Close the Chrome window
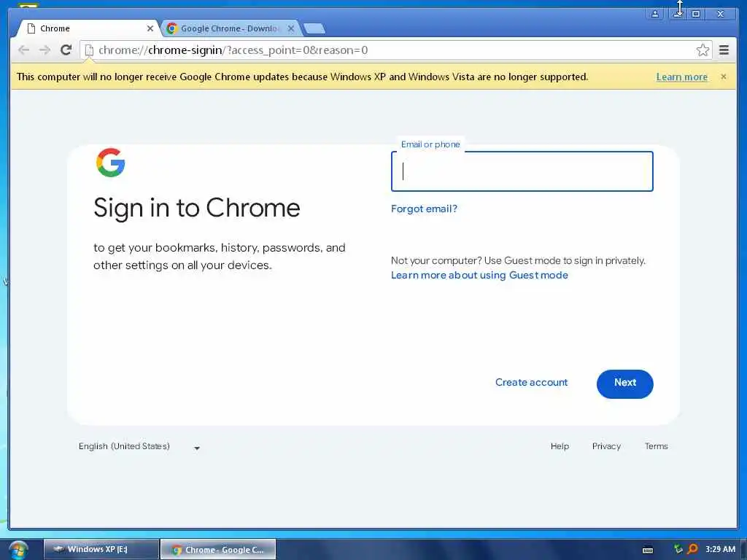Screen dimensions: 747x560 [x=720, y=14]
